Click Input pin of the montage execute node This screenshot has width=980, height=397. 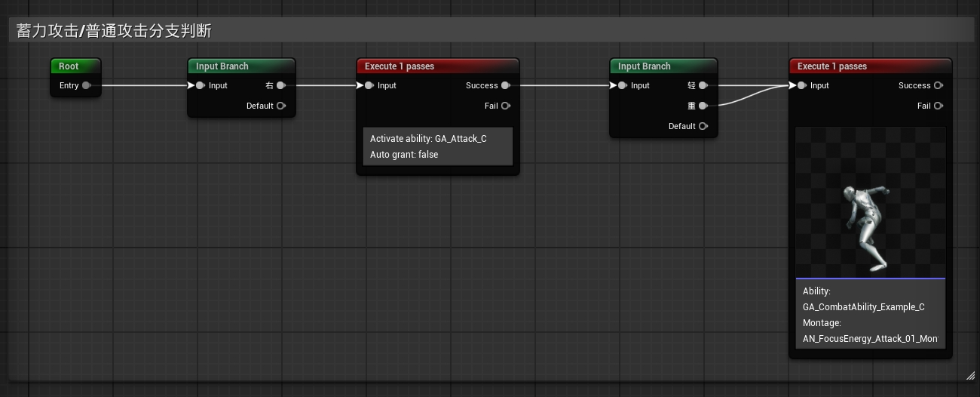pyautogui.click(x=802, y=85)
